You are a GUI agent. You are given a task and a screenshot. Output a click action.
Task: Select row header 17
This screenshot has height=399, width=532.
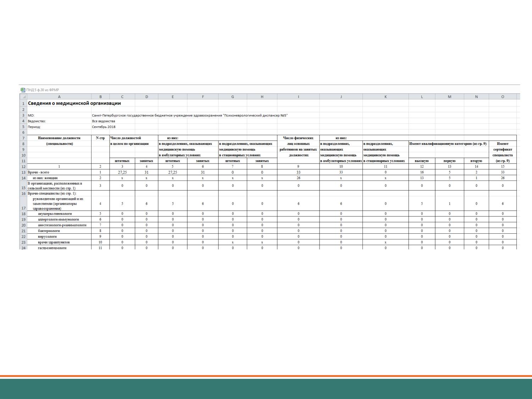(23, 204)
